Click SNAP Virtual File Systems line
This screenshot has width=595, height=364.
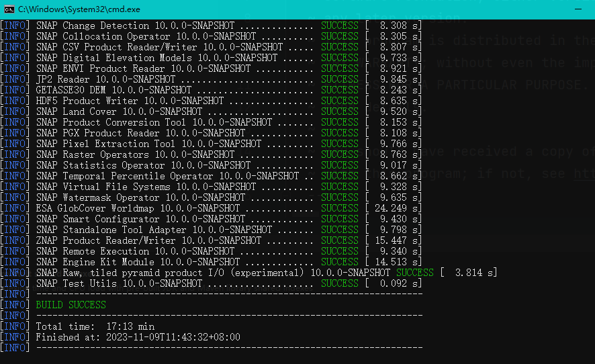coord(211,187)
